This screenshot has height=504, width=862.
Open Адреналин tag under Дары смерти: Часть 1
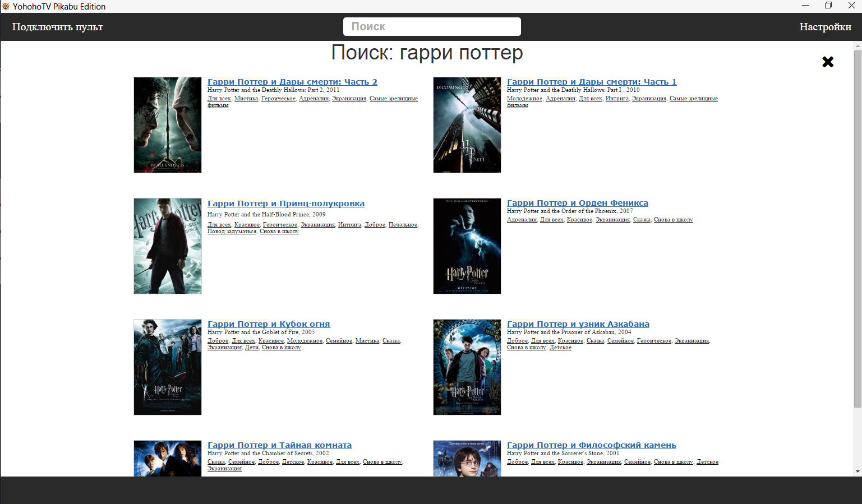(560, 99)
